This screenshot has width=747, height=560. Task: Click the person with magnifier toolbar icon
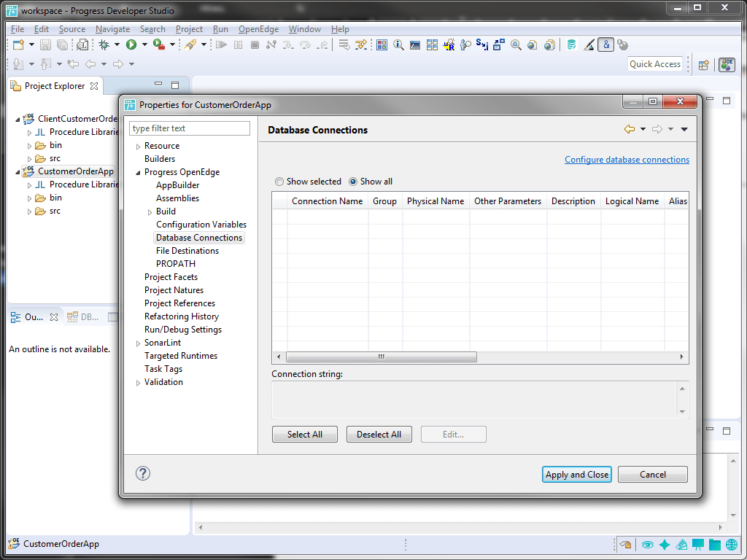click(x=465, y=44)
